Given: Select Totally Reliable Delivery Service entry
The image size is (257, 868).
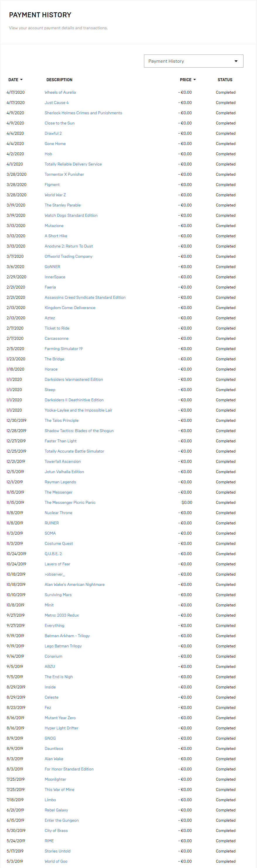Looking at the screenshot, I should [73, 164].
